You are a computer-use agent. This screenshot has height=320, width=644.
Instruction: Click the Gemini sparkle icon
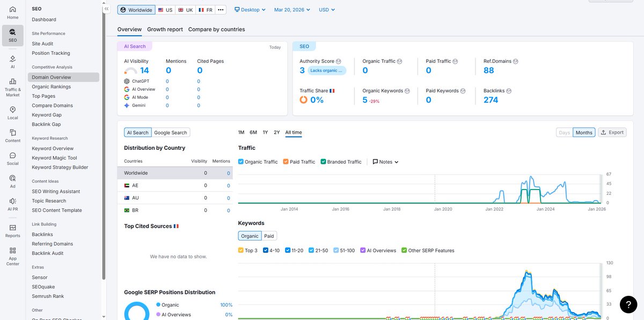[127, 105]
